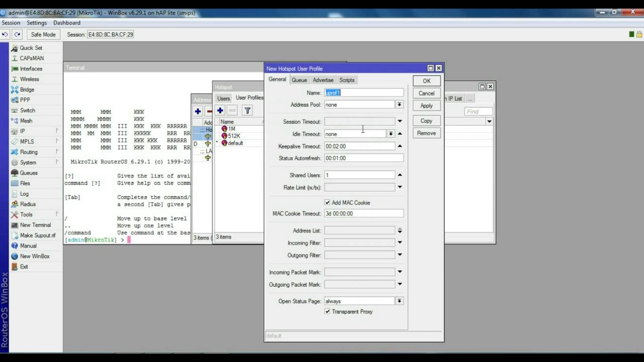
Task: Open the Interfaces menu entry
Action: pyautogui.click(x=31, y=69)
